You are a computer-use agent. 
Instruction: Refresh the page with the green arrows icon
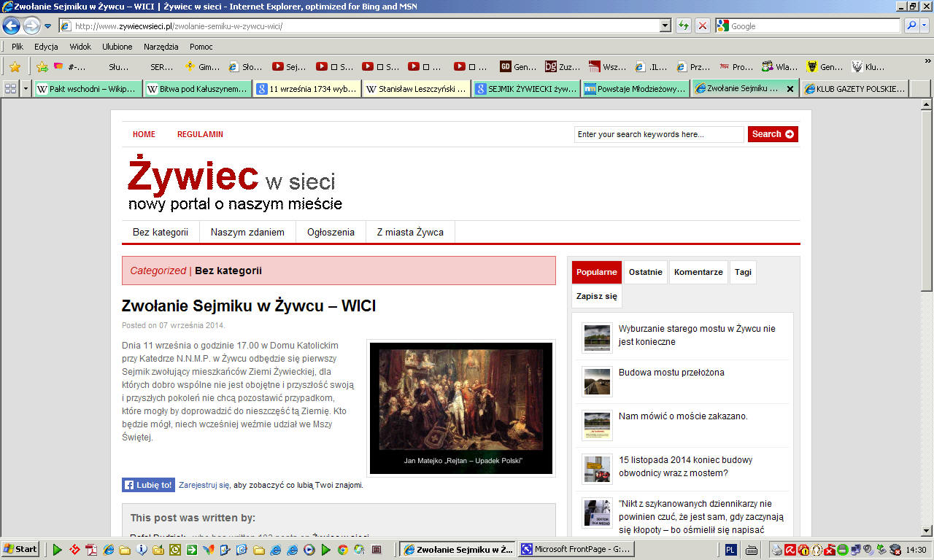click(684, 26)
